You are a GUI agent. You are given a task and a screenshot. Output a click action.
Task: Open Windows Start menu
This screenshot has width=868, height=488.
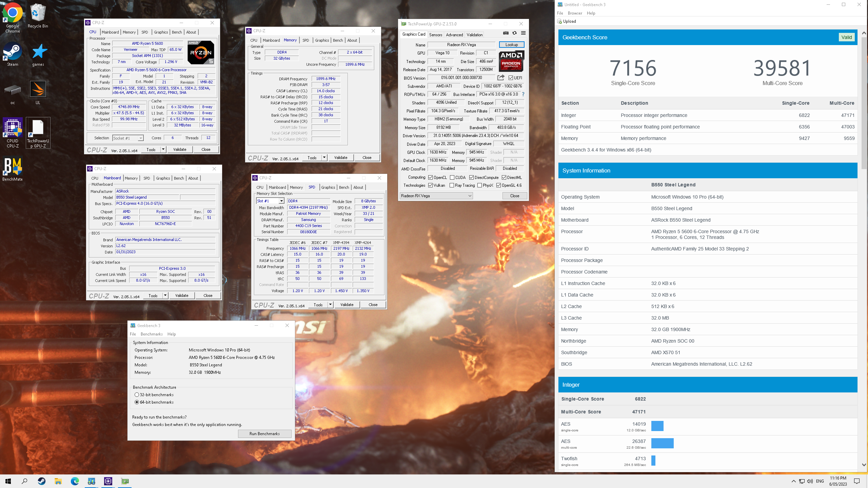point(8,481)
